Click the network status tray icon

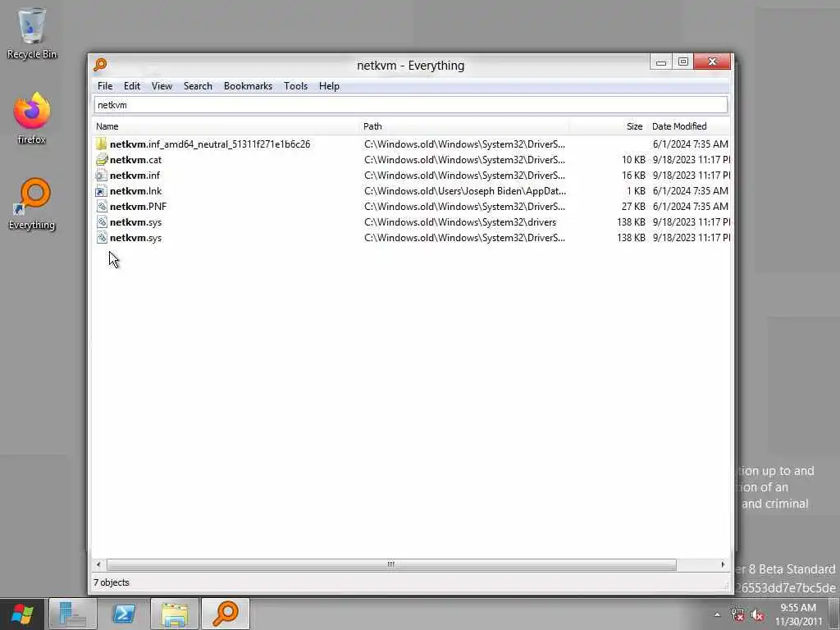737,614
